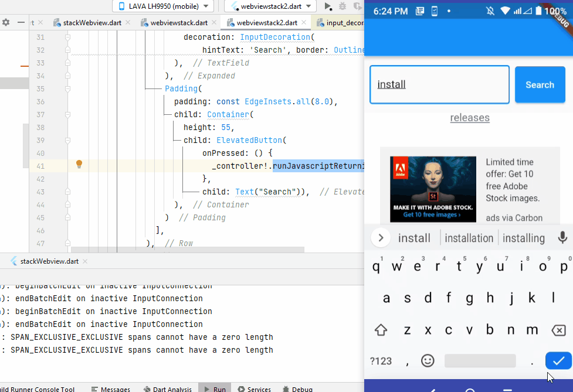Tap the Wi-Fi icon in phone status bar
Screen dimensions: 573x392
point(505,11)
